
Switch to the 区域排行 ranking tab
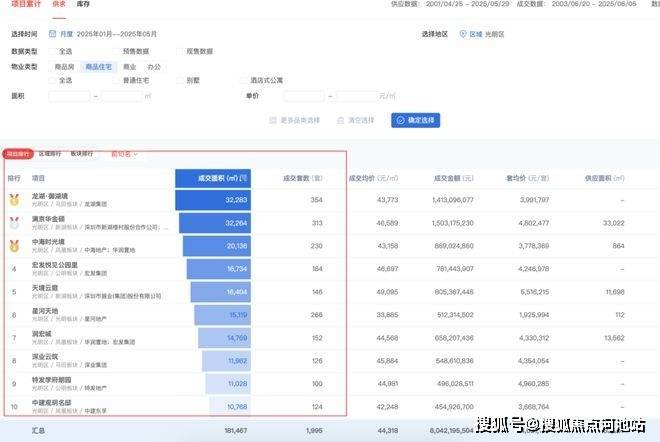[51, 154]
